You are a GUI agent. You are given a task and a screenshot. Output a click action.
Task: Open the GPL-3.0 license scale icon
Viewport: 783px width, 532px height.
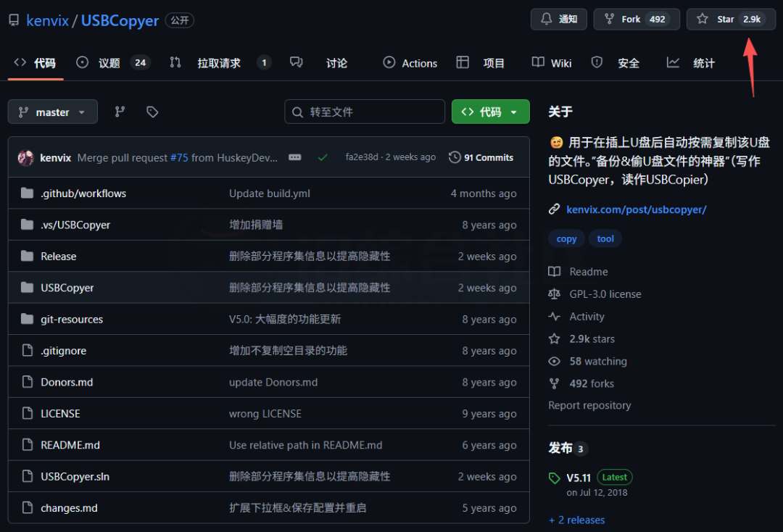point(554,294)
